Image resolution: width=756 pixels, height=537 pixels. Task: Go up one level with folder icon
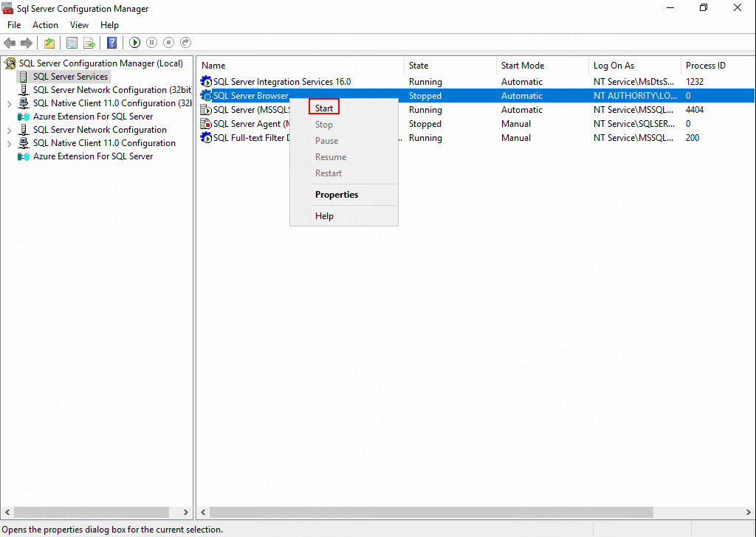click(x=49, y=43)
